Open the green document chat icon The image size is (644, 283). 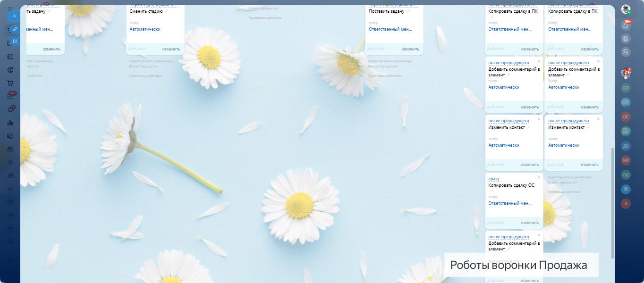coord(626,131)
